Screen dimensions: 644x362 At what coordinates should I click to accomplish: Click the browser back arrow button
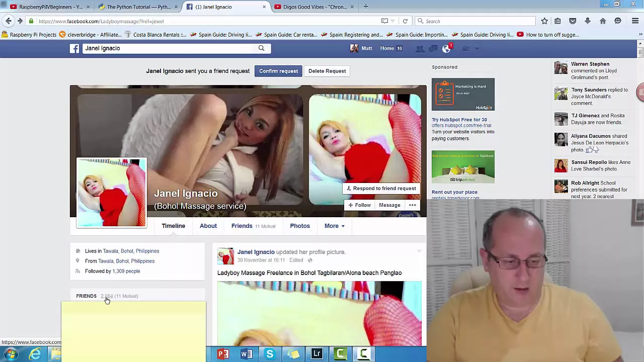pyautogui.click(x=9, y=21)
